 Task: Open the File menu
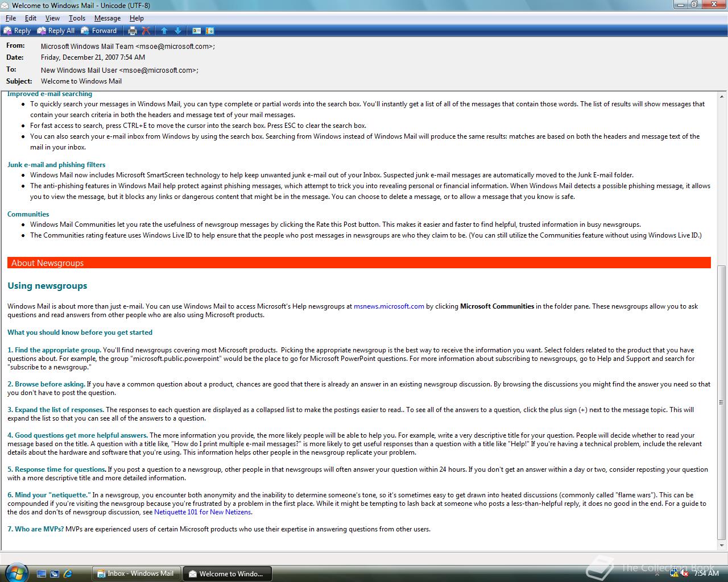(x=11, y=18)
